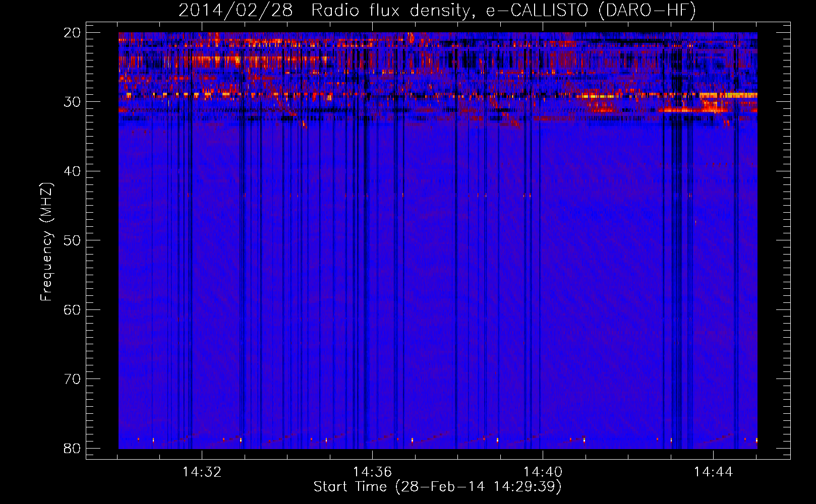Click the 14:44 time tick label
The height and width of the screenshot is (504, 816).
click(713, 472)
